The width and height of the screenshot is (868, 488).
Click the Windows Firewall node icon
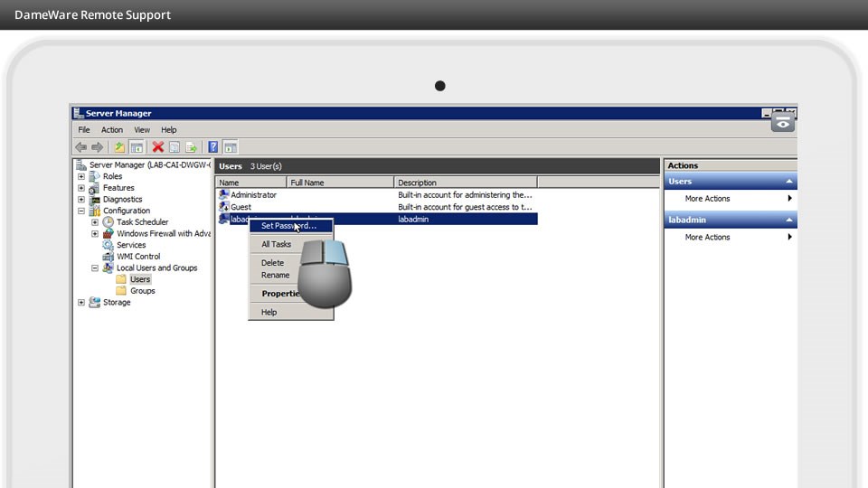(x=108, y=233)
